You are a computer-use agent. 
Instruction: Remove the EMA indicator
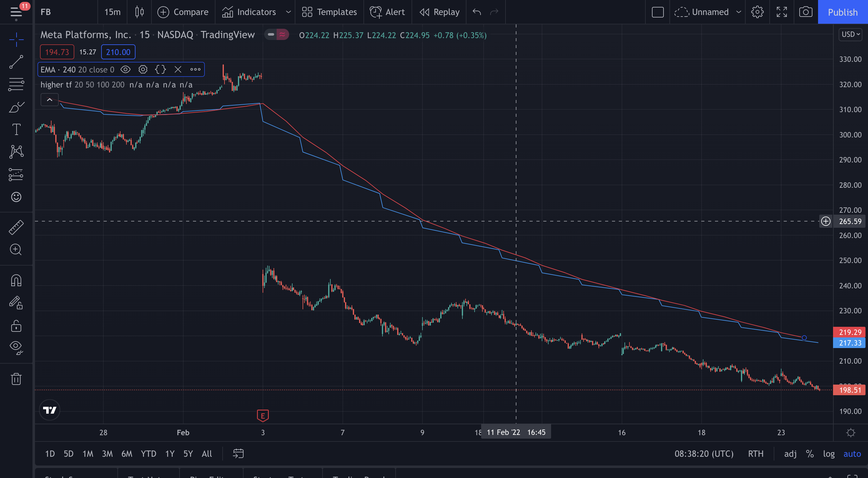(178, 69)
